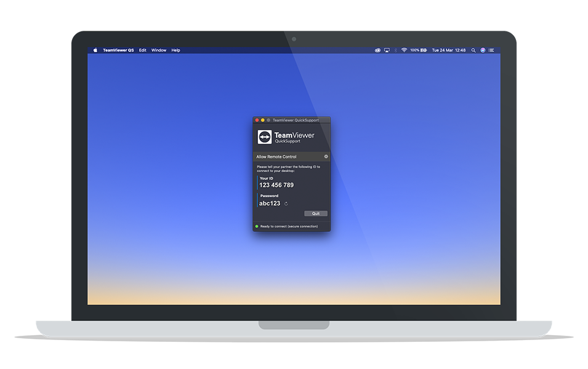Open the TeamViewer QS menu
The width and height of the screenshot is (588, 369).
pyautogui.click(x=118, y=50)
